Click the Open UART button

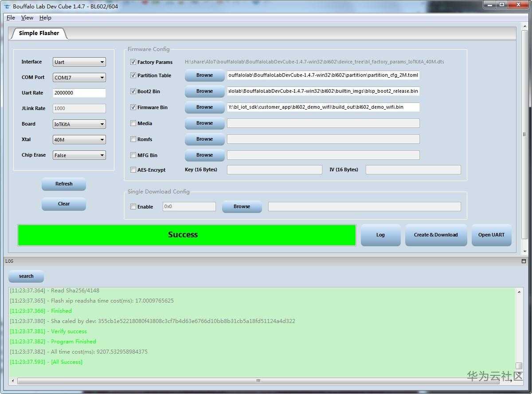[491, 235]
